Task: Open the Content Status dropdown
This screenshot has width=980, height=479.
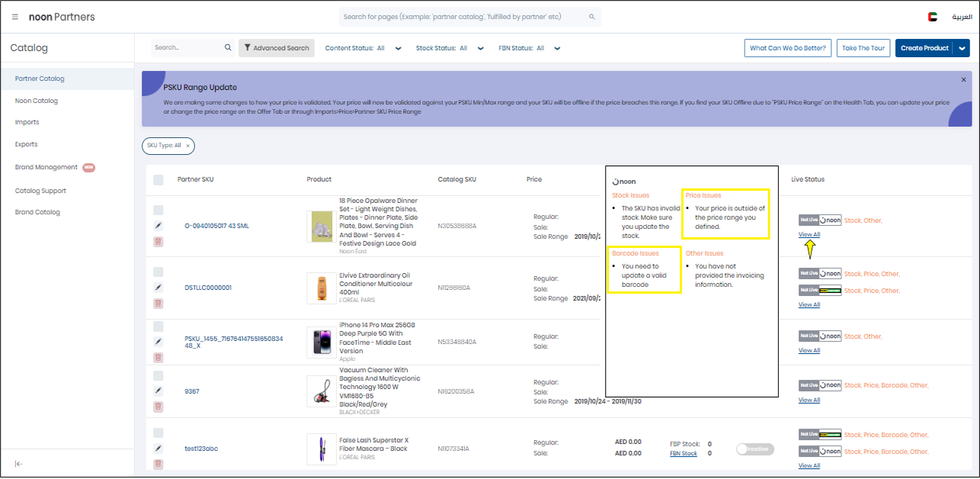Action: point(397,47)
